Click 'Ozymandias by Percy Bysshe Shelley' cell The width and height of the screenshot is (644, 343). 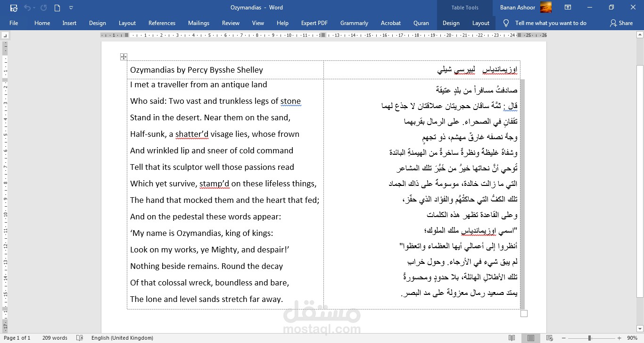225,70
